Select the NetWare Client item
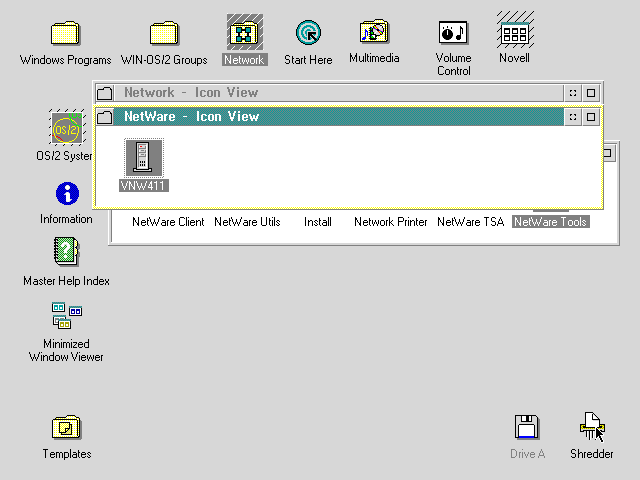 click(168, 222)
